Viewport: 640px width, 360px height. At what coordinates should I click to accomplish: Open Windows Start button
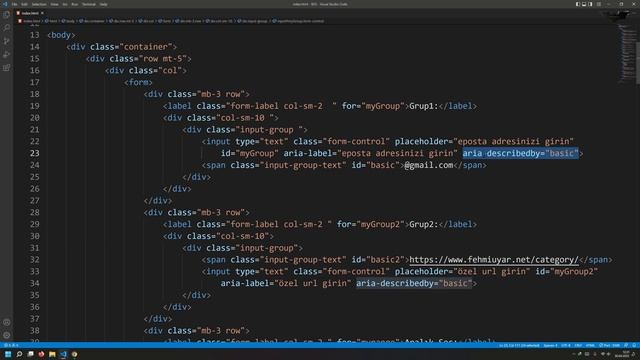[x=8, y=354]
